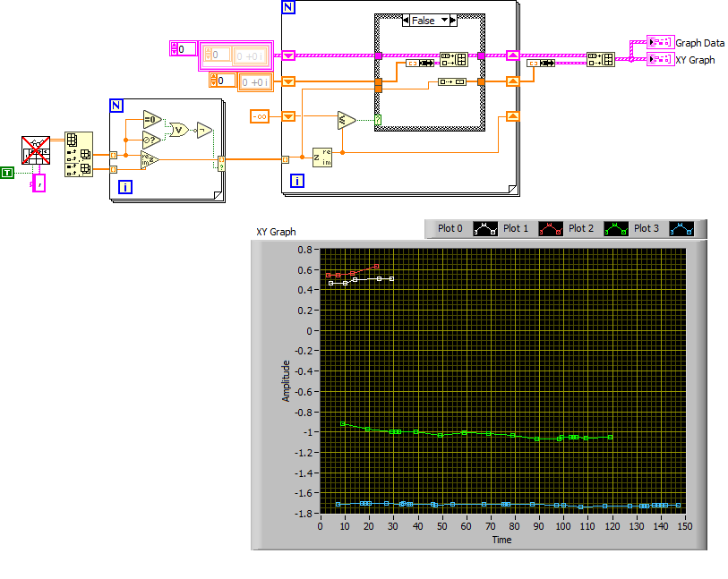The width and height of the screenshot is (728, 579).
Task: Click the last point of red Plot 1 curve
Action: click(x=376, y=267)
